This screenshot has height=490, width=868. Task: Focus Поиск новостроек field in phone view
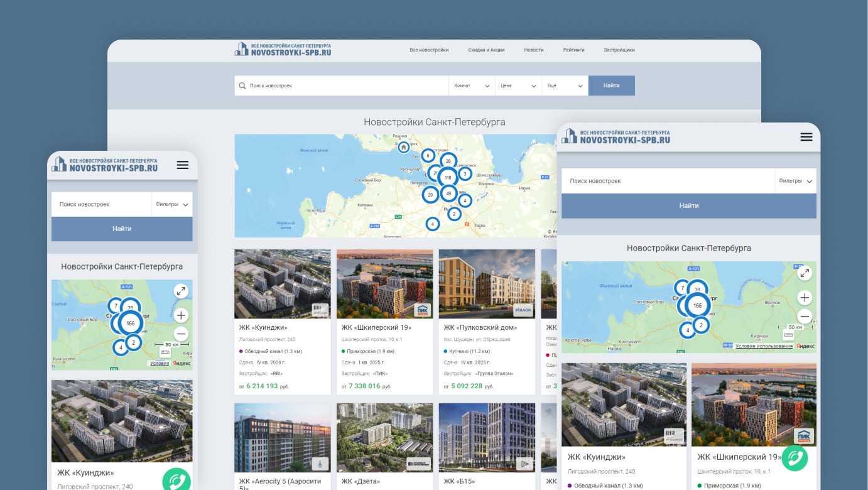[x=102, y=204]
